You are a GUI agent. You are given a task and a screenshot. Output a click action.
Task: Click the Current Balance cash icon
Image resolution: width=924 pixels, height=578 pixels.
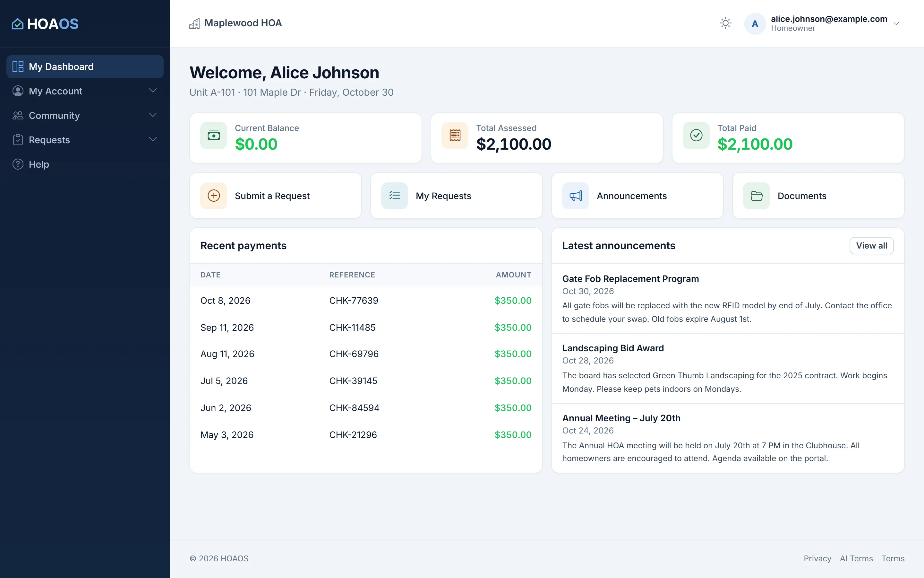point(214,135)
